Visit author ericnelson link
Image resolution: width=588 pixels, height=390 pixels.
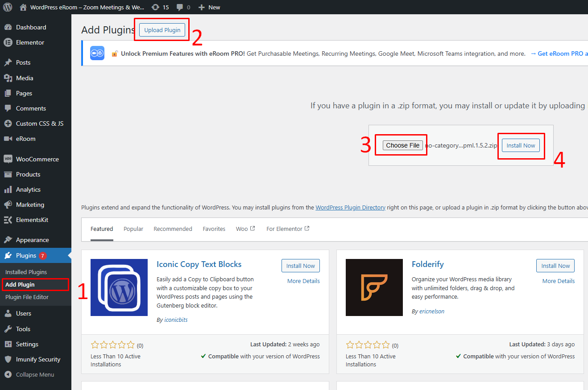click(x=432, y=311)
